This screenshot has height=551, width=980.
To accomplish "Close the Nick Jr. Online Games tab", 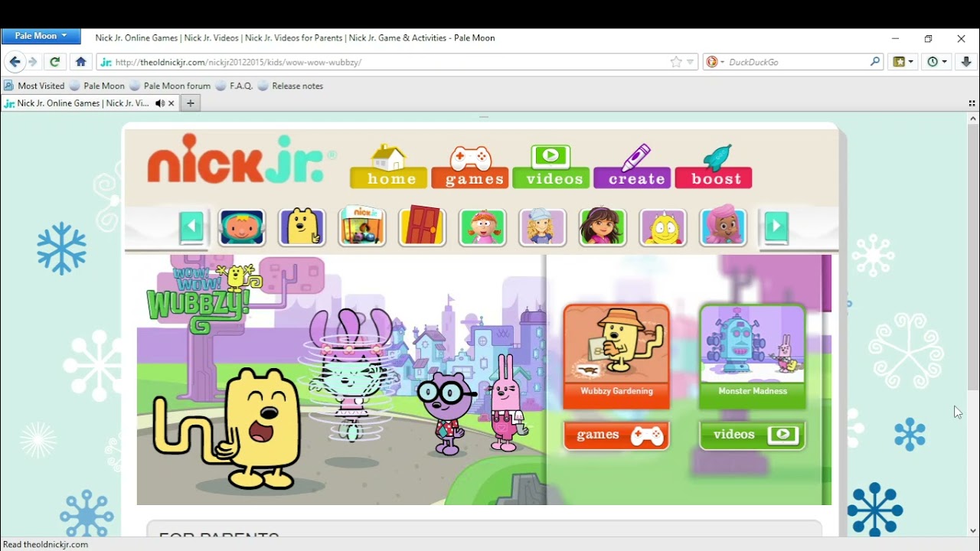I will pos(171,103).
